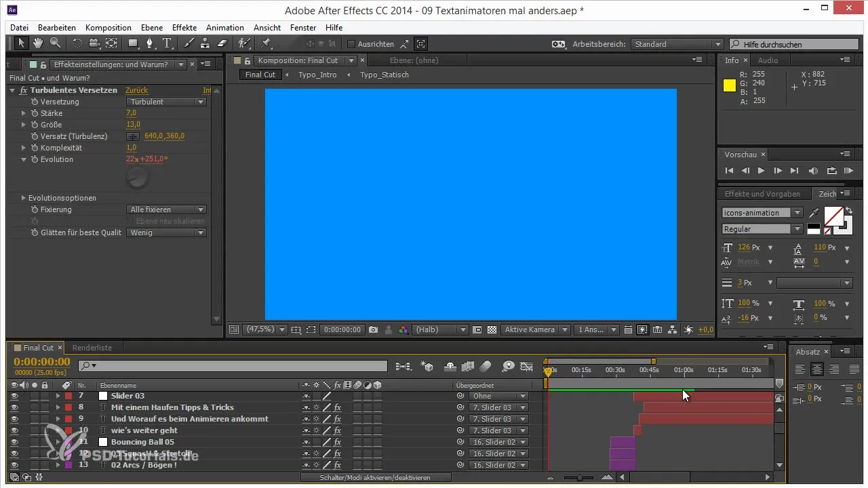
Task: Select the Unified Camera tool
Action: [94, 43]
